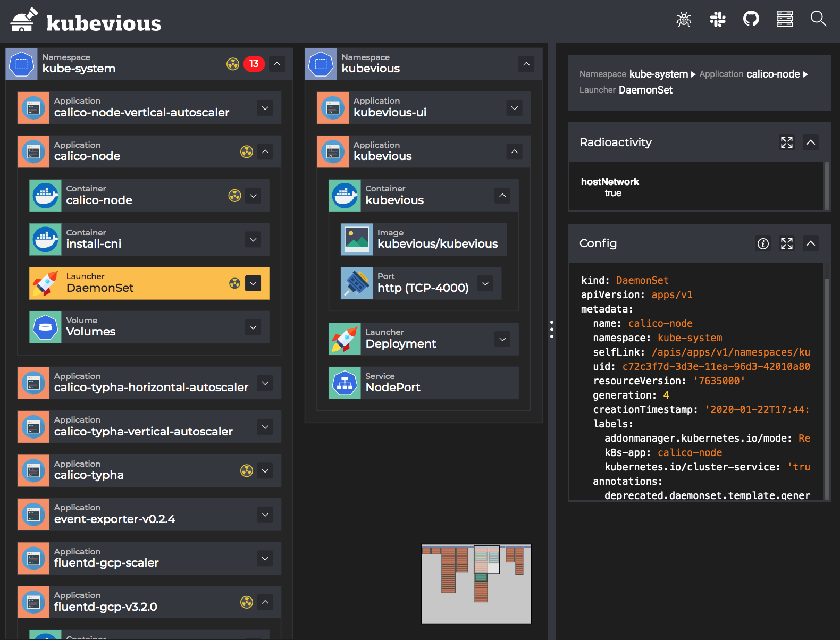The image size is (840, 640).
Task: Expand the Volumes node
Action: (x=254, y=327)
